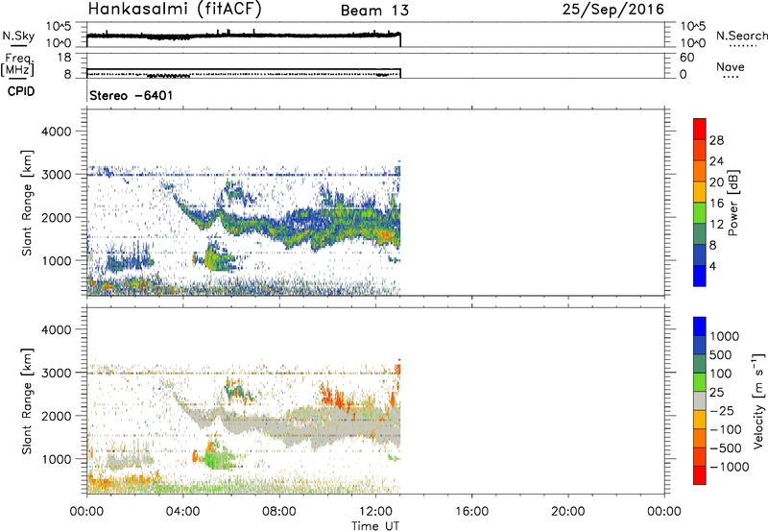This screenshot has width=768, height=532.
Task: Select the 4000 tick on power panel axis
Action: click(57, 132)
